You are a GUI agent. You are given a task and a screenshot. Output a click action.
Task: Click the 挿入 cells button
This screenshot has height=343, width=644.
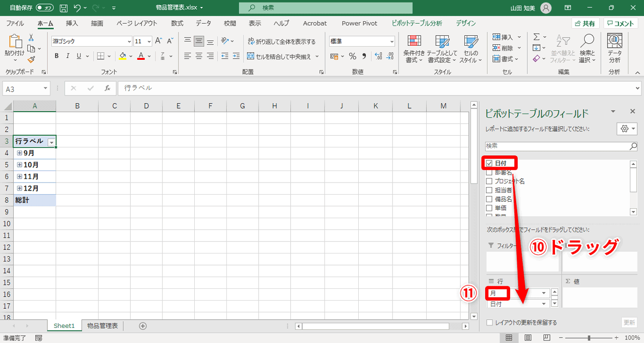point(507,37)
